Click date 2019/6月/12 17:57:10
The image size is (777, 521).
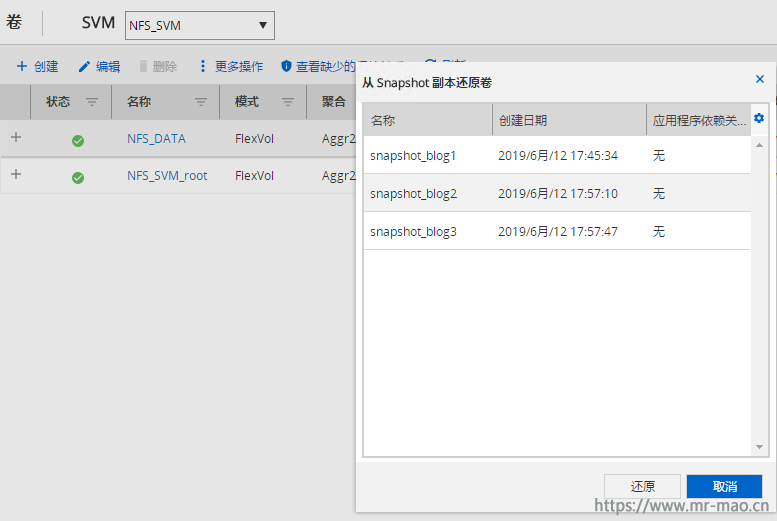[x=558, y=193]
